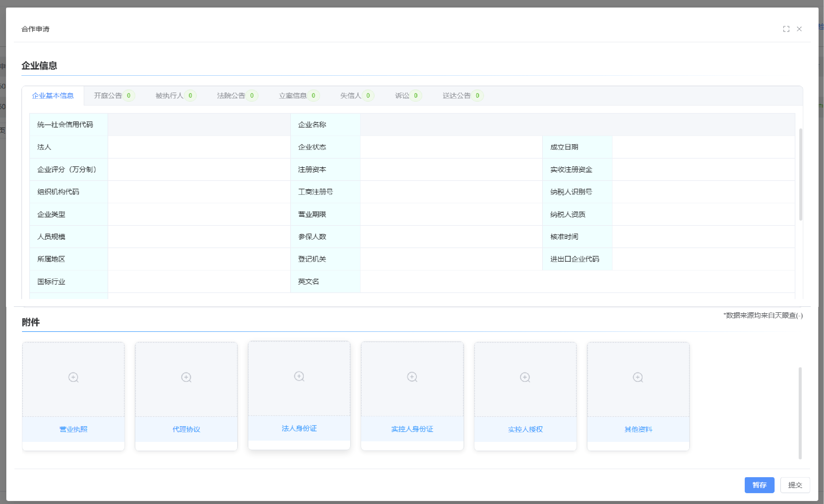Image resolution: width=824 pixels, height=504 pixels.
Task: Go to the 送达公告 tab
Action: tap(457, 96)
